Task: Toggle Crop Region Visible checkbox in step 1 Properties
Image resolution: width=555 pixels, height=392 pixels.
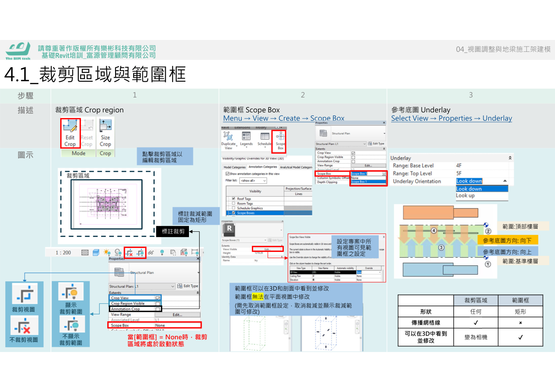Action: [158, 304]
